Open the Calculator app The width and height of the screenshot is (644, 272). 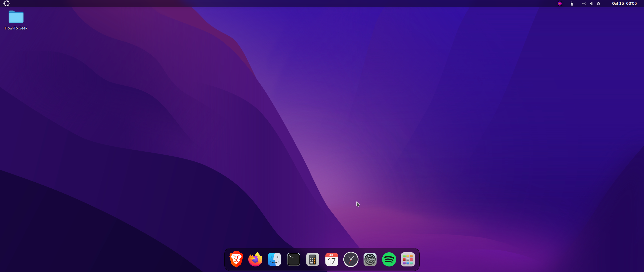(312, 259)
